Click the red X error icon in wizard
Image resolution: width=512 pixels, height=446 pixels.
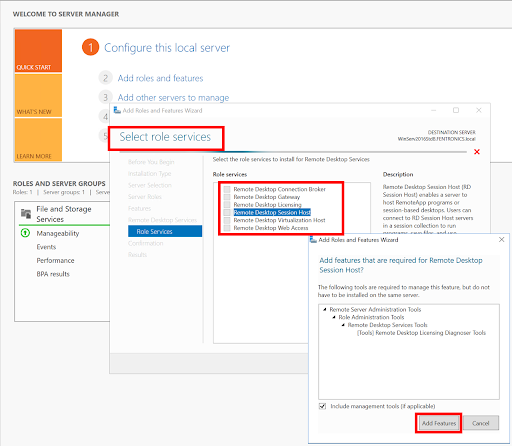pyautogui.click(x=477, y=152)
